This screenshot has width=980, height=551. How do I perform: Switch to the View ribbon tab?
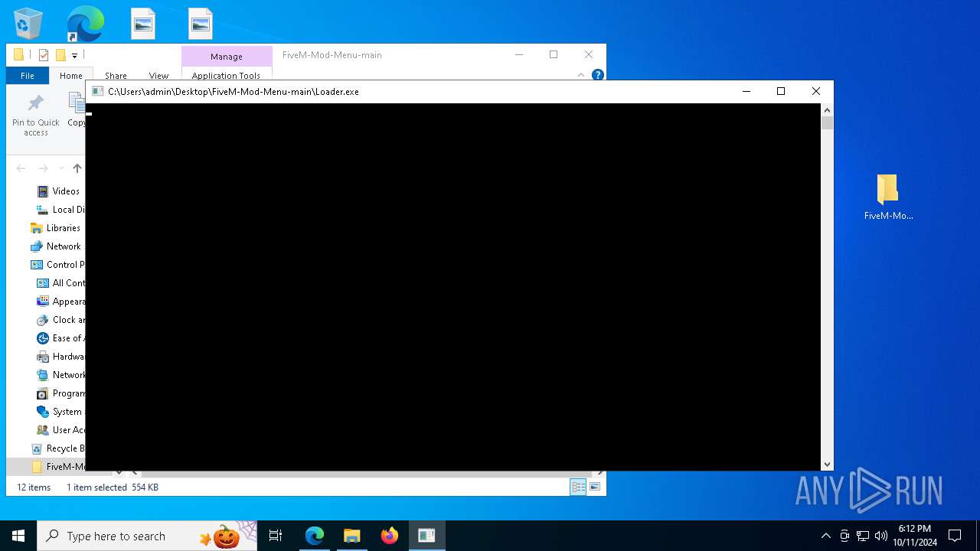point(158,76)
